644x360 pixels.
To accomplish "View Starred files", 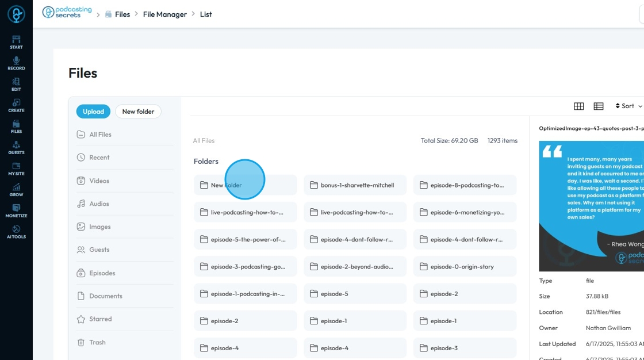I will 100,319.
